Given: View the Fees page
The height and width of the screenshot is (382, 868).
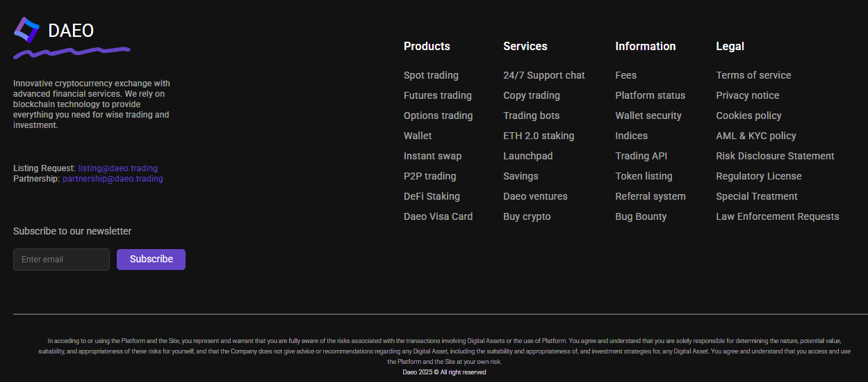Looking at the screenshot, I should [x=625, y=75].
